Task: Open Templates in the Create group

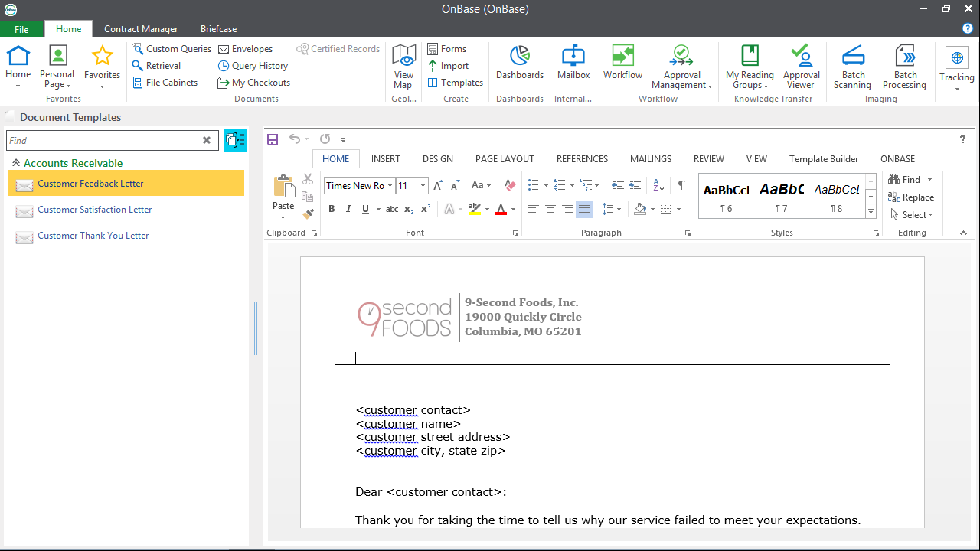Action: pos(455,83)
